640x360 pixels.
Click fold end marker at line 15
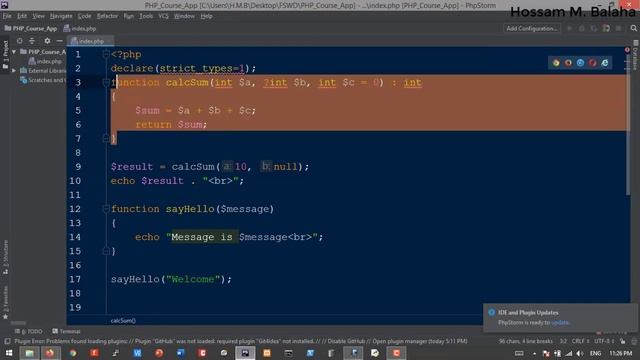(x=106, y=251)
